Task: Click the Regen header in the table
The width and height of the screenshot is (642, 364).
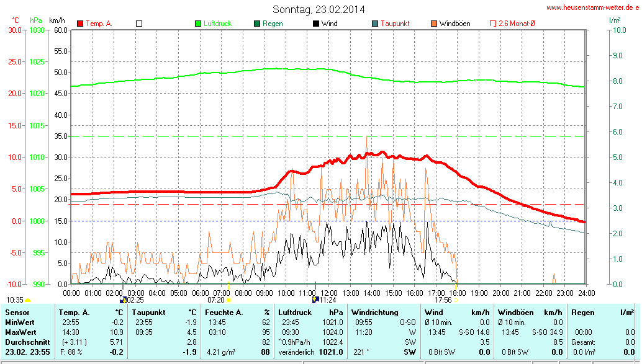Action: [583, 313]
